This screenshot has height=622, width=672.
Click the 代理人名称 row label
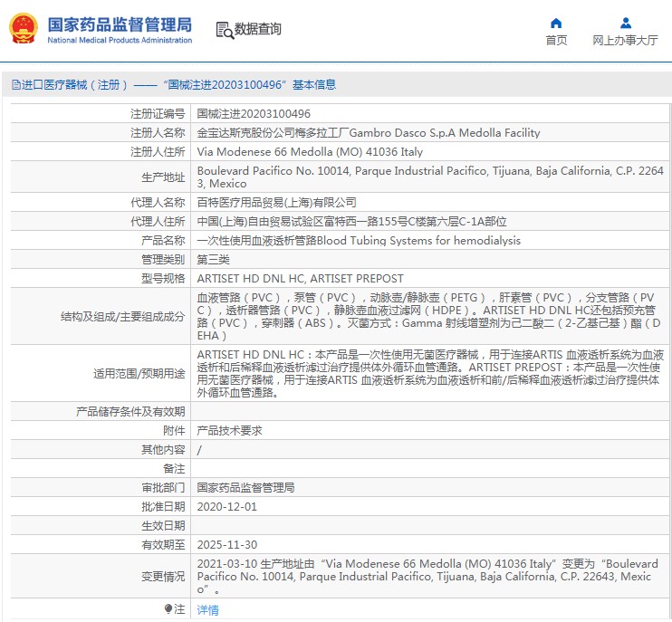tap(158, 202)
